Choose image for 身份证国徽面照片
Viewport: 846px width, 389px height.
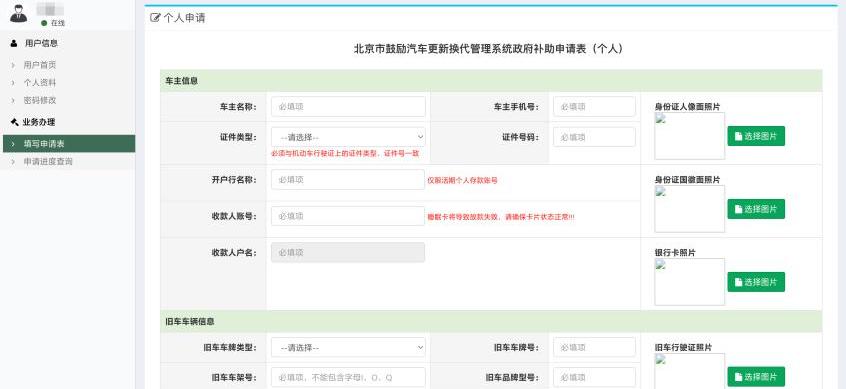click(756, 209)
